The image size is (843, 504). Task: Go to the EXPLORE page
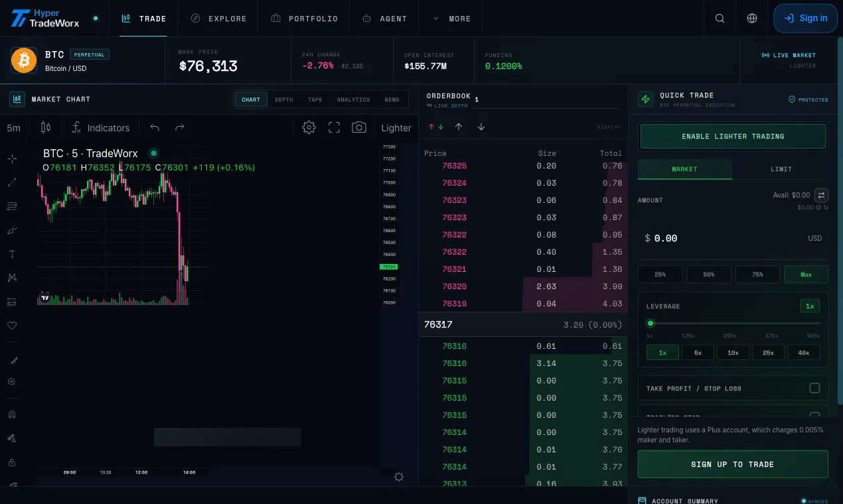(218, 19)
